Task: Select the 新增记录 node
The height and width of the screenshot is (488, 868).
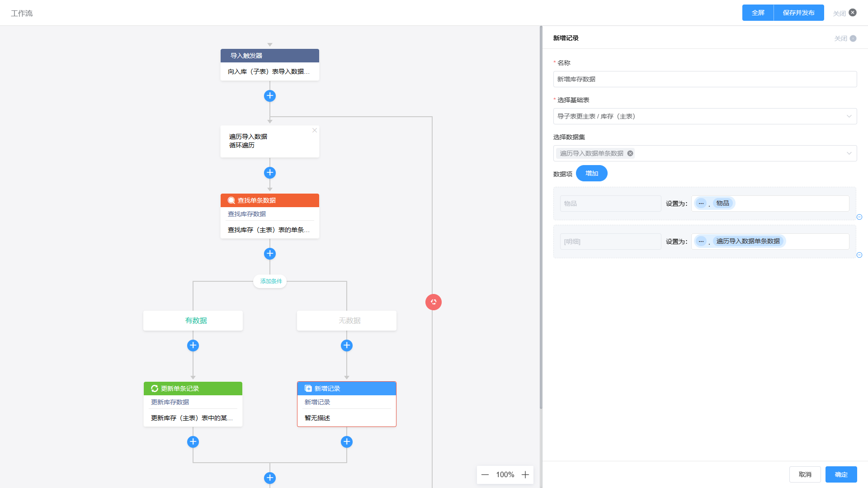Action: pos(347,404)
